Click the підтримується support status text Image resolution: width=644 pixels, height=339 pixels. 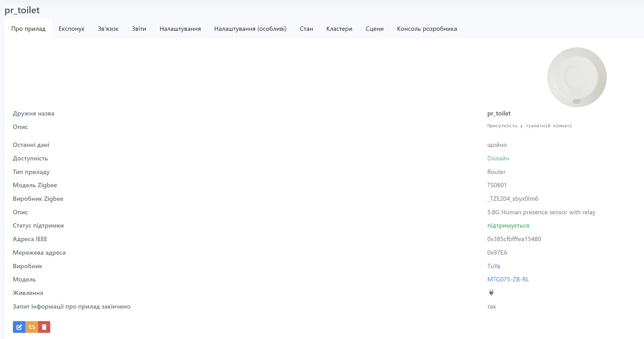coord(508,225)
